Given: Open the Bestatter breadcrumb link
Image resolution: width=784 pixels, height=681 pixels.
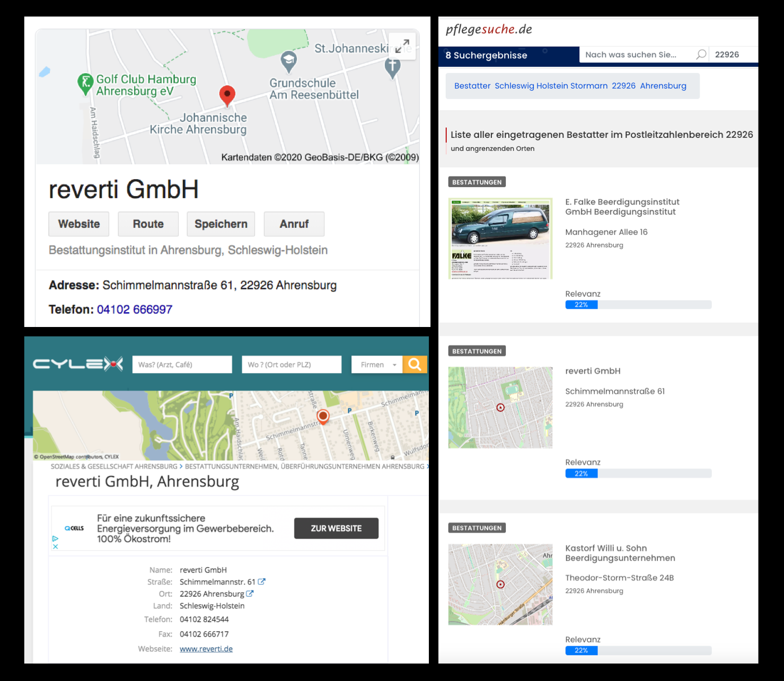Looking at the screenshot, I should (472, 86).
